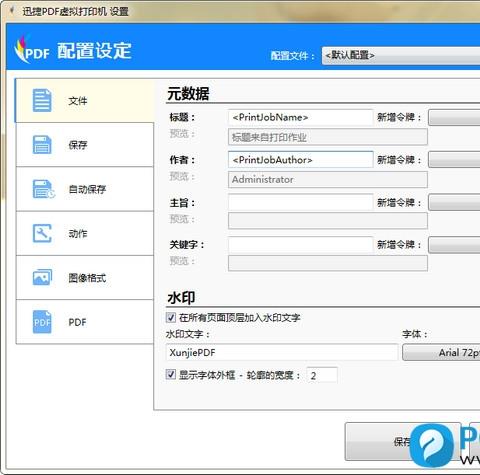This screenshot has width=480, height=475.
Task: Click the 字体 label
Action: pyautogui.click(x=415, y=334)
